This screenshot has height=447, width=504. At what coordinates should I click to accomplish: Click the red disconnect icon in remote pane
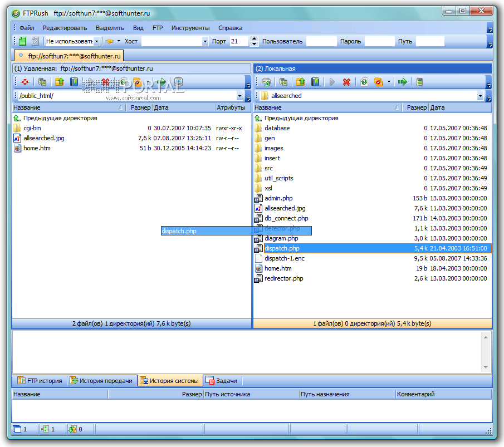25,82
